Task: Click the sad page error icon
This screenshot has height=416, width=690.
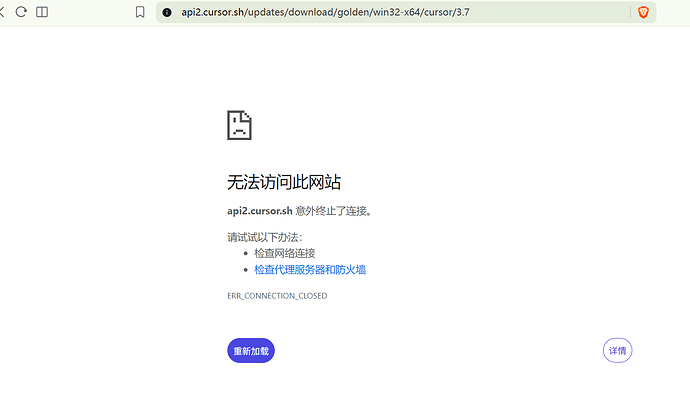Action: pos(239,125)
